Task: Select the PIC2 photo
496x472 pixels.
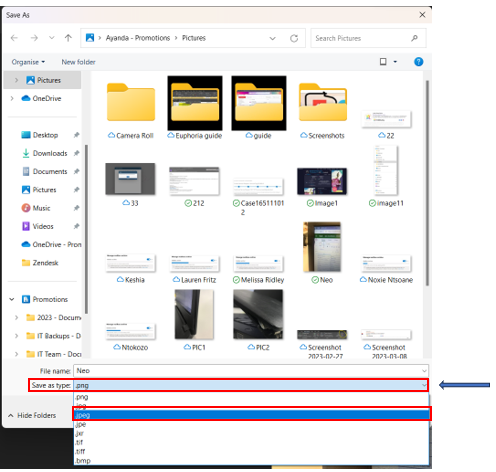Action: [x=258, y=320]
